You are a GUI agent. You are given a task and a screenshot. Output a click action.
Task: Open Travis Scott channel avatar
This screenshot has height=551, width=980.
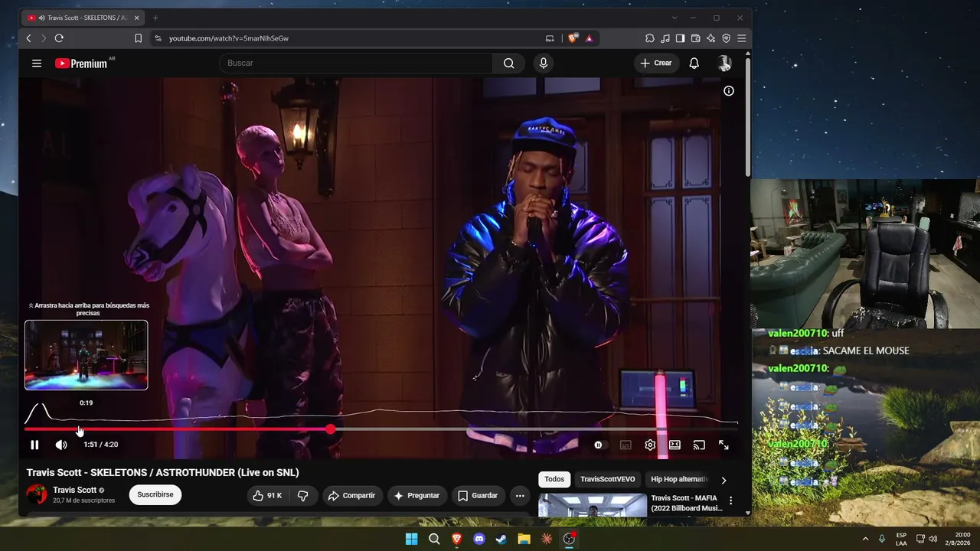pyautogui.click(x=37, y=494)
